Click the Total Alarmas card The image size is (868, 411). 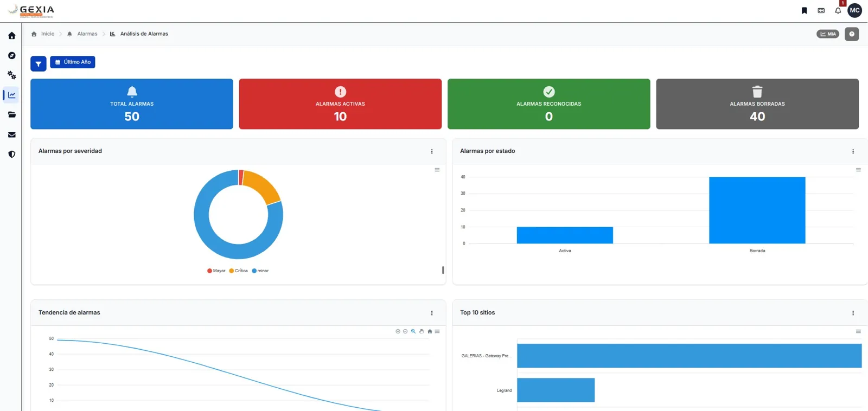point(132,104)
